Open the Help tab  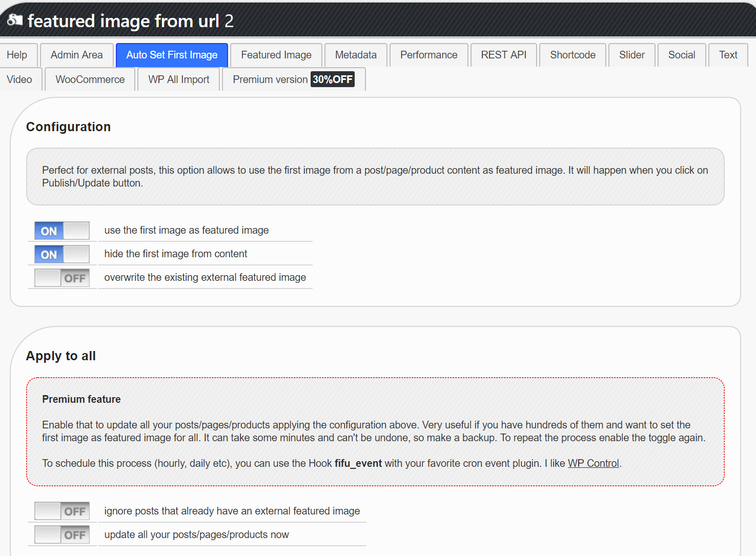pos(17,55)
